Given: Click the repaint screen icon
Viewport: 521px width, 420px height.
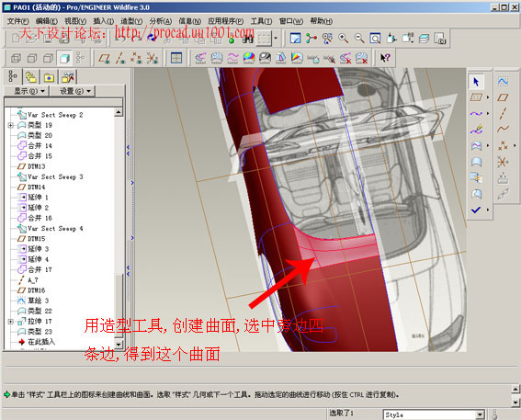Looking at the screenshot, I should [295, 39].
